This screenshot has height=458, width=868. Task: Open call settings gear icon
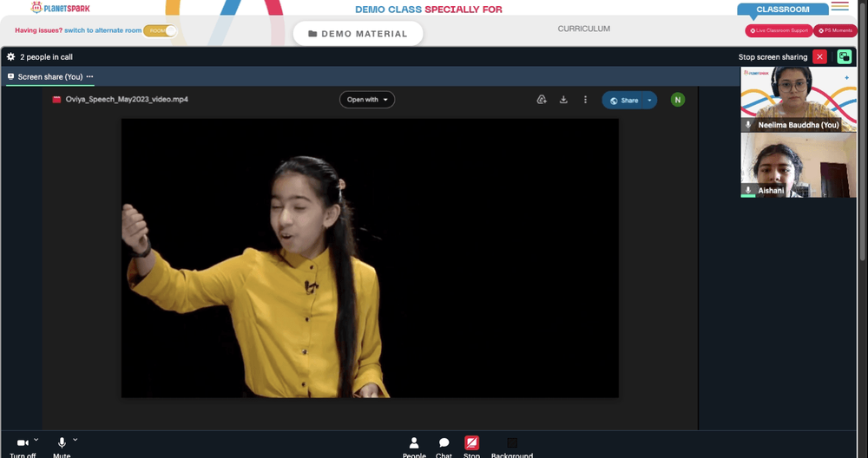pyautogui.click(x=10, y=56)
